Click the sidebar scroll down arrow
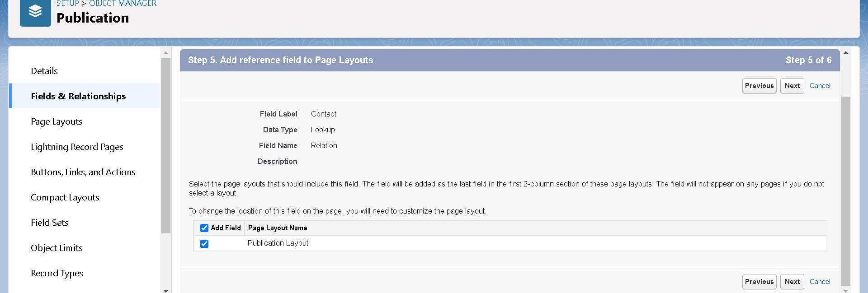The width and height of the screenshot is (868, 293). coord(165,290)
